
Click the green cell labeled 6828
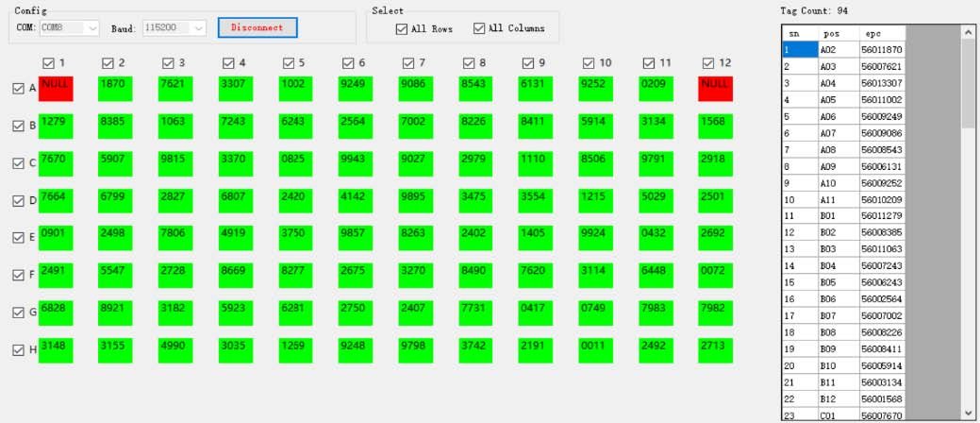[x=57, y=313]
